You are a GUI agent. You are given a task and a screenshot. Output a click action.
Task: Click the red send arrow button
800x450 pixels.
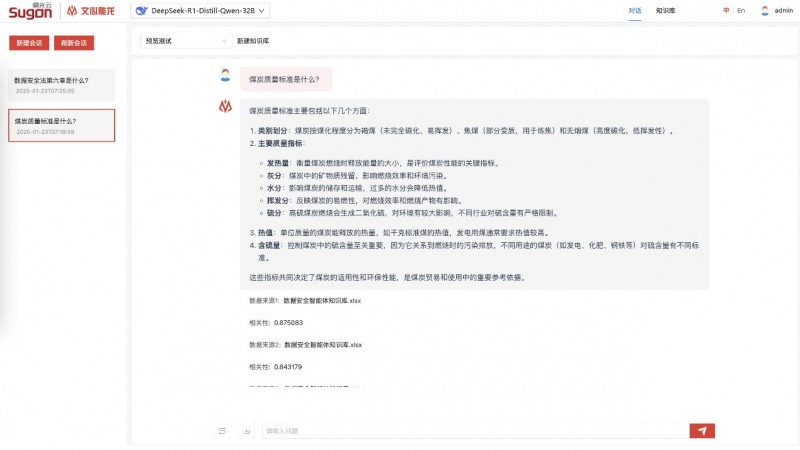pyautogui.click(x=702, y=431)
